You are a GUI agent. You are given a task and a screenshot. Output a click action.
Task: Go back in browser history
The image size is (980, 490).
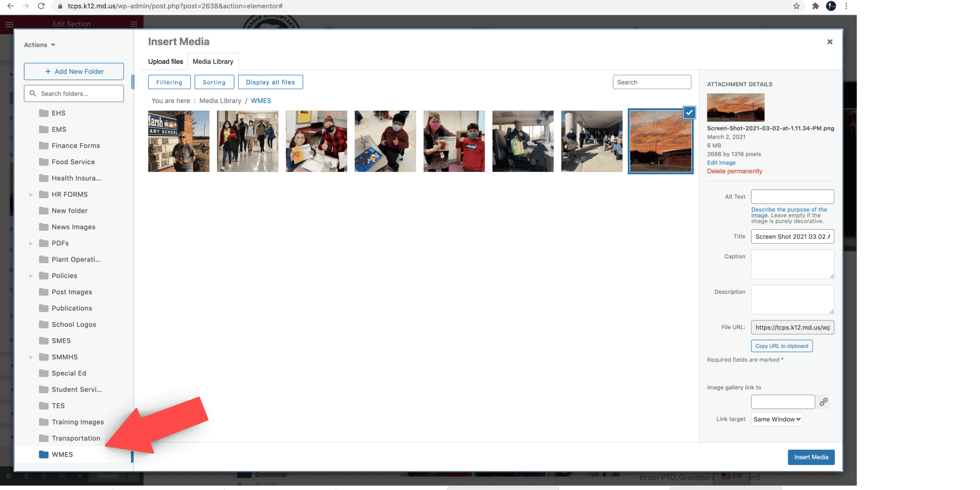click(x=11, y=6)
